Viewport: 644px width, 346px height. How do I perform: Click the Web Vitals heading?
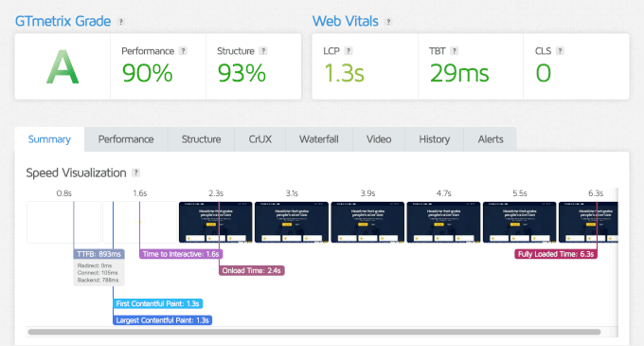click(x=346, y=22)
